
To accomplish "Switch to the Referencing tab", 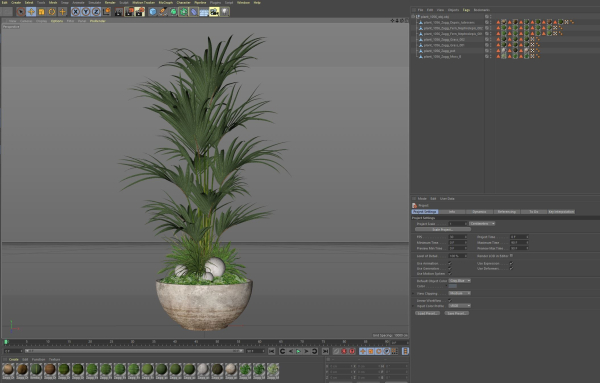I will [x=507, y=212].
